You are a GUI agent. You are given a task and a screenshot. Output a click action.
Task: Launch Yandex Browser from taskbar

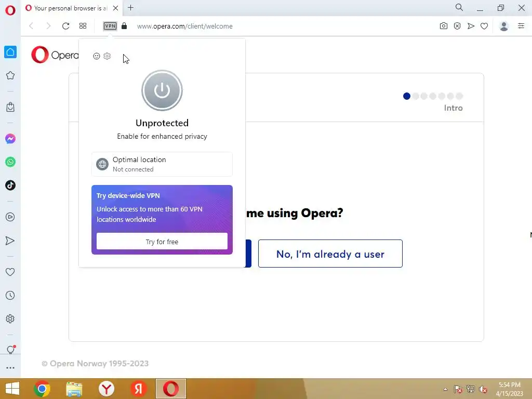pyautogui.click(x=106, y=389)
